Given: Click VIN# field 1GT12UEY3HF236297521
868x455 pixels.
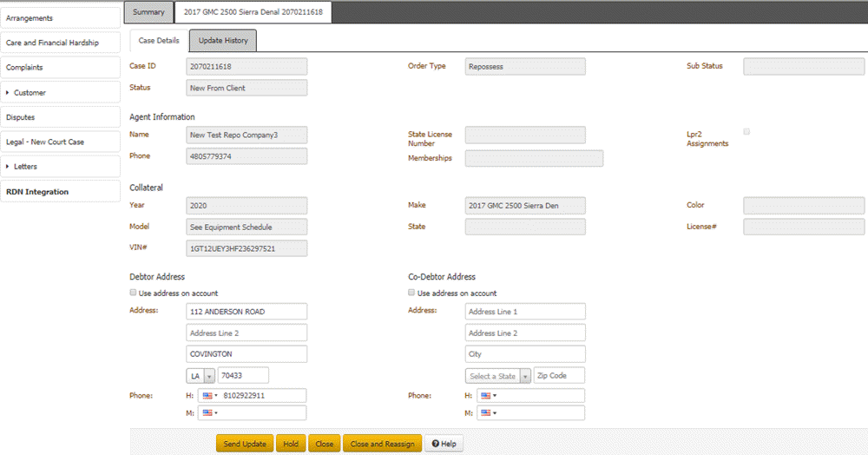Looking at the screenshot, I should coord(247,248).
